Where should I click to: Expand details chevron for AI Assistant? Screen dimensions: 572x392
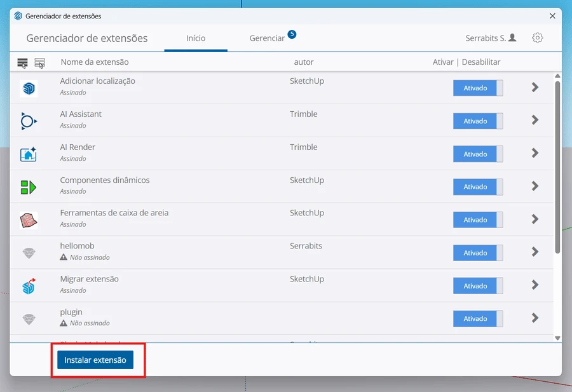(535, 120)
